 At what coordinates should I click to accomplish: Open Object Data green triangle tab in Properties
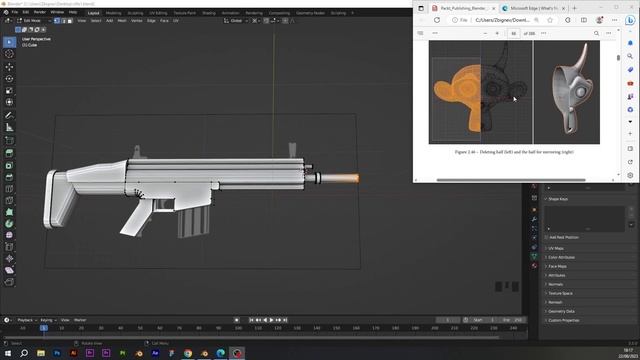[x=534, y=256]
